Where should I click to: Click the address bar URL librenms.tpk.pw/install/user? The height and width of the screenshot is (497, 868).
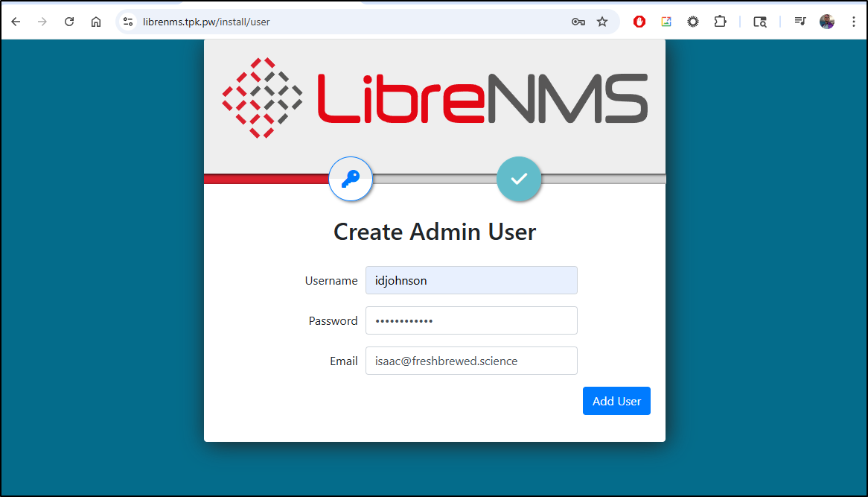click(206, 22)
